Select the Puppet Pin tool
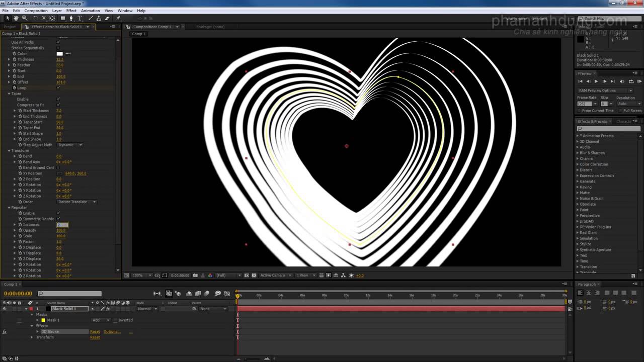Screen dimensions: 644x362 118,18
